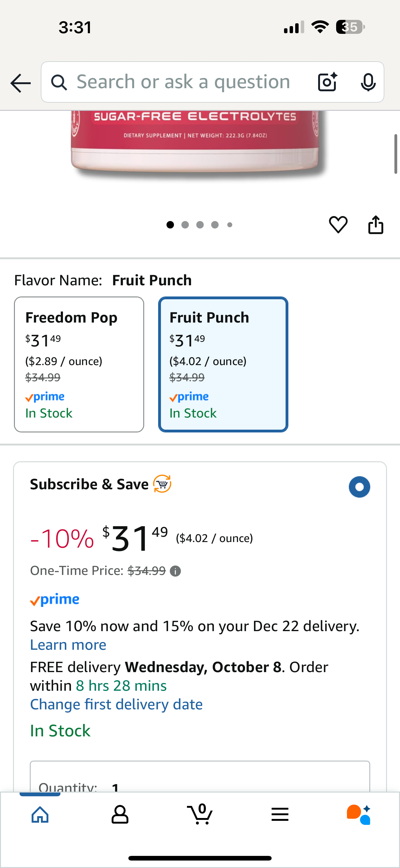This screenshot has width=400, height=868.
Task: Open the cart icon
Action: tap(200, 814)
